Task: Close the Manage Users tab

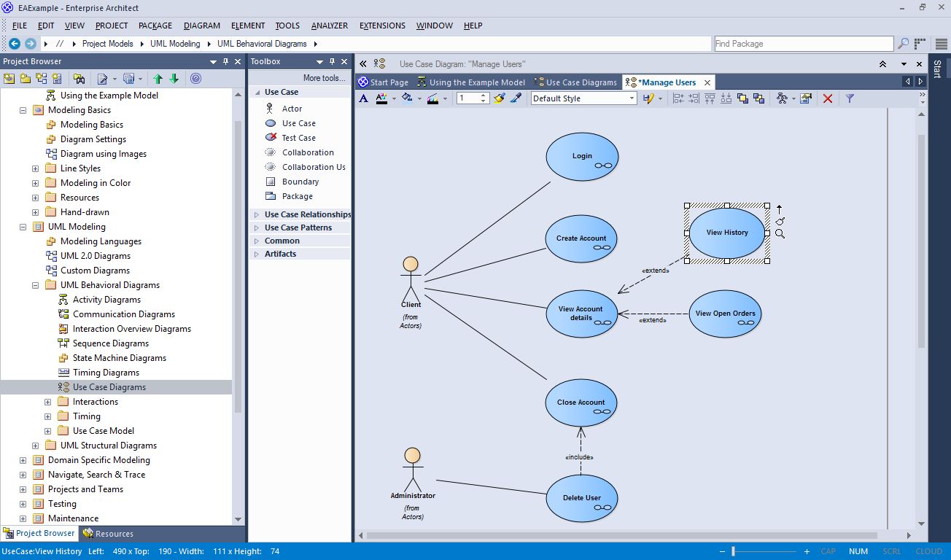Action: tap(706, 82)
